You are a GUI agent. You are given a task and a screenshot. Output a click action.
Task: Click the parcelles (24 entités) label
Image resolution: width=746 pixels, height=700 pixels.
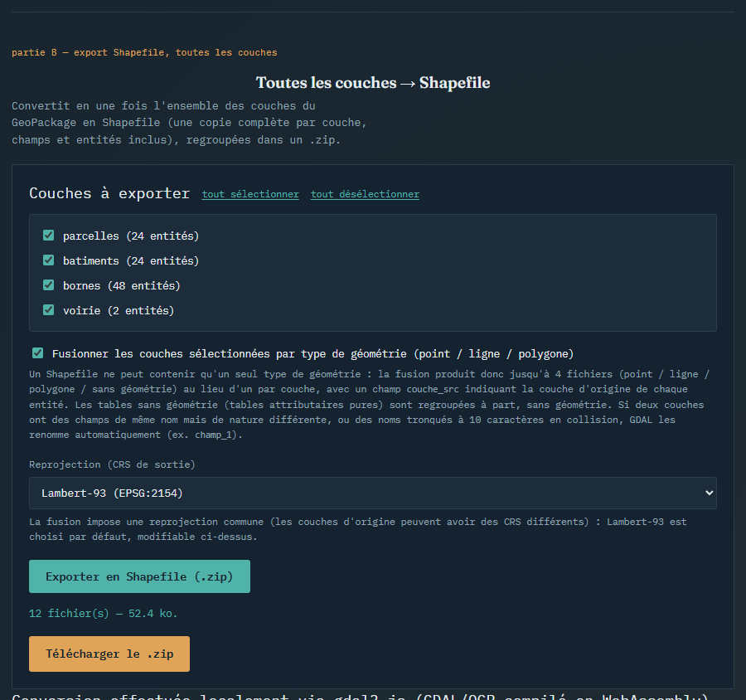[131, 236]
